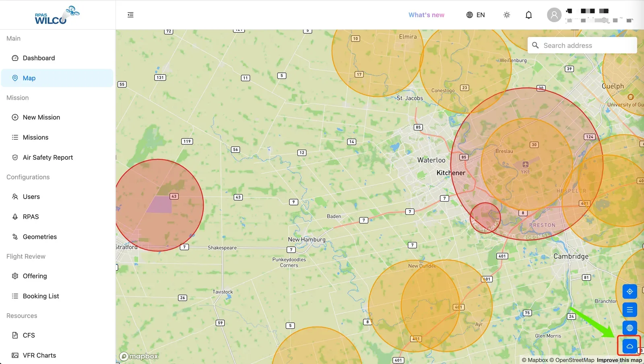This screenshot has height=364, width=644.
Task: Click the Offering gear icon
Action: click(15, 276)
